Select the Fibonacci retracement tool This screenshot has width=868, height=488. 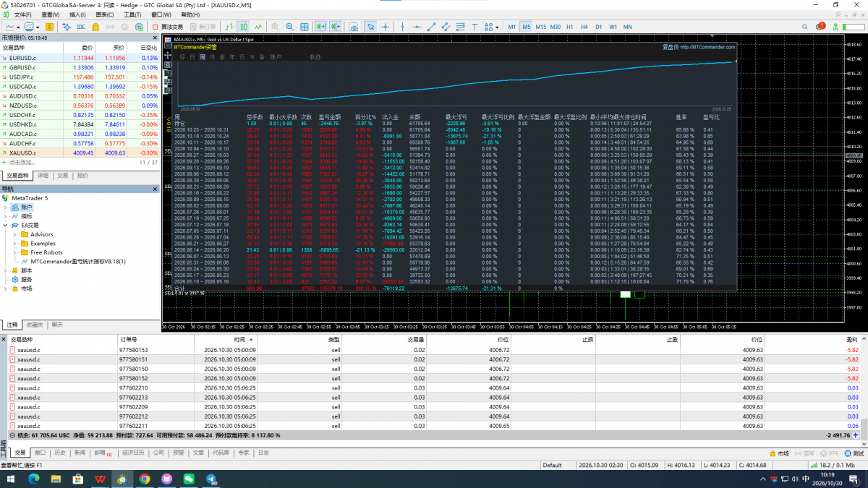click(x=462, y=27)
